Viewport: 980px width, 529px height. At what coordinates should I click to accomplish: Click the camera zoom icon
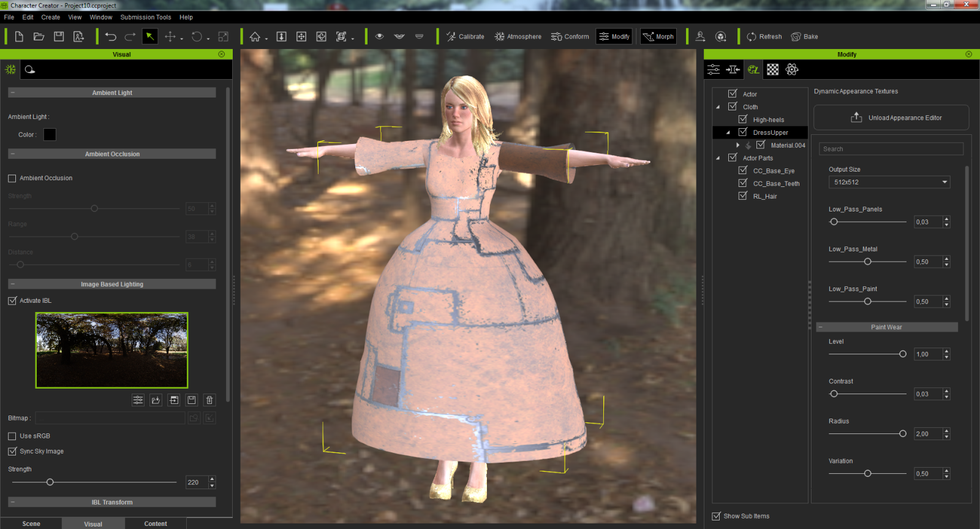[x=282, y=37]
